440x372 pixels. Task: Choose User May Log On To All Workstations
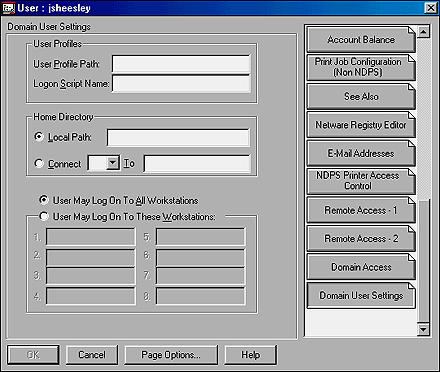(44, 200)
